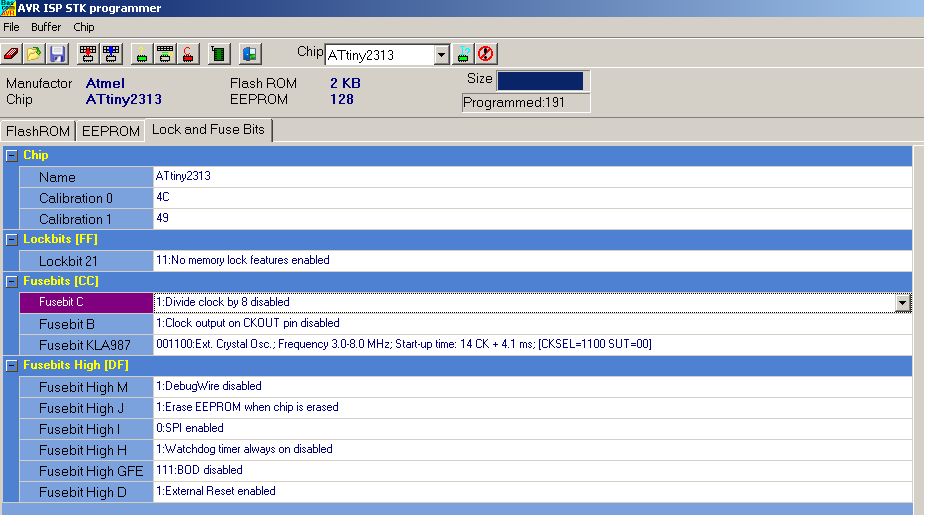Click the Manufactor value Atmel
The height and width of the screenshot is (526, 935).
tap(106, 83)
